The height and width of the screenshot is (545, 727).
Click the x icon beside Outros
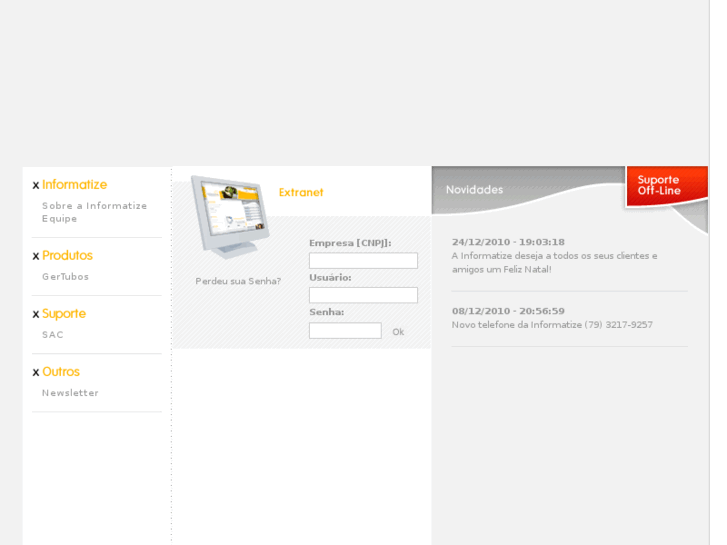[x=36, y=372]
